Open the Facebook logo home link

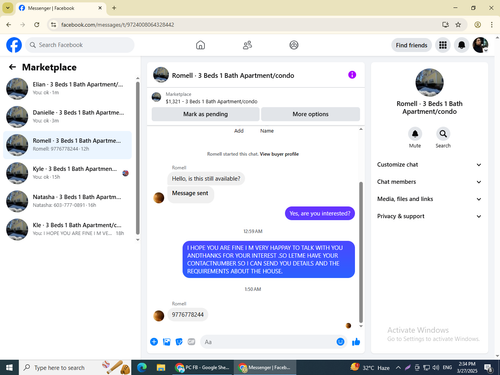(14, 45)
